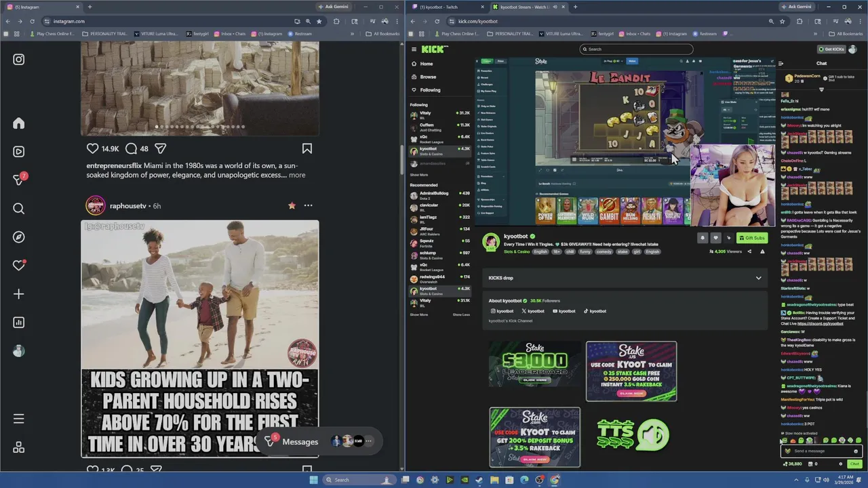Share the entrepreneursflix post
The image size is (868, 488).
(161, 148)
